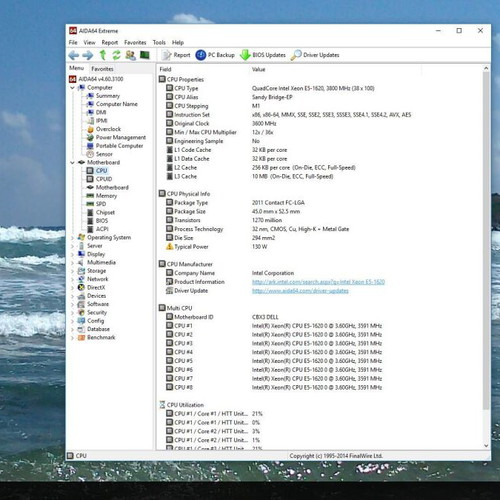Viewport: 500px width, 500px height.
Task: Switch to the Favorites tab
Action: click(x=102, y=69)
